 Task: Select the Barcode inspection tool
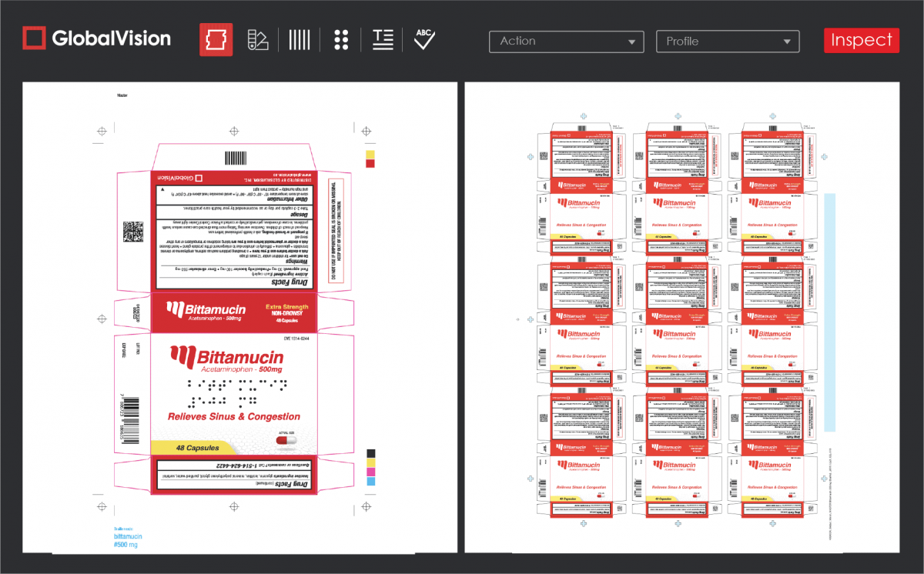click(x=299, y=39)
